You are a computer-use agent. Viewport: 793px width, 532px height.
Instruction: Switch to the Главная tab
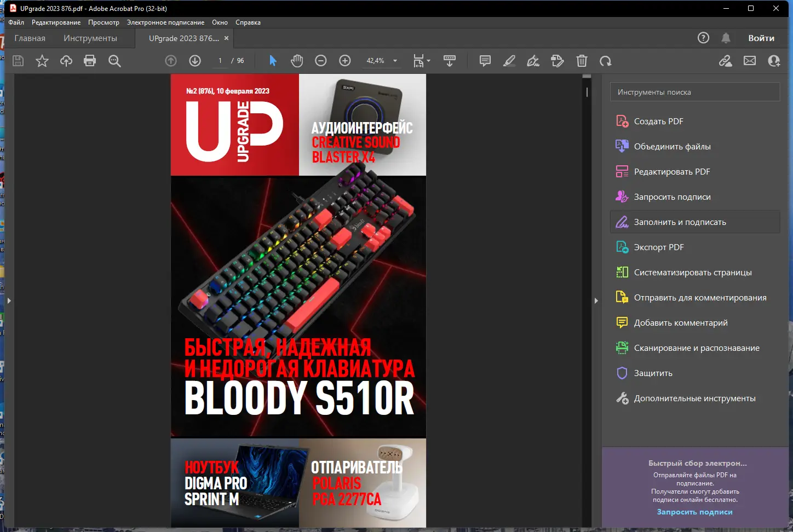click(x=30, y=38)
